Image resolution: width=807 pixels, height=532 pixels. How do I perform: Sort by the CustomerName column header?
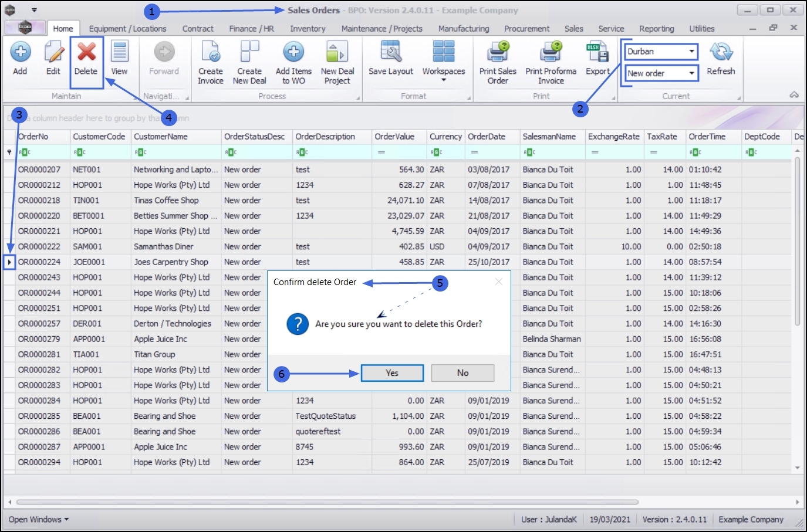176,137
